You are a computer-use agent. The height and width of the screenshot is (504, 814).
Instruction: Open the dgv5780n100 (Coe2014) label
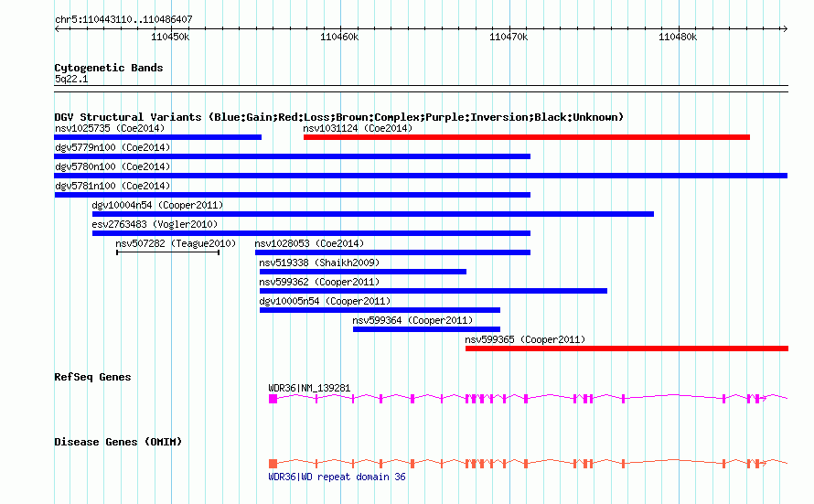tap(112, 166)
